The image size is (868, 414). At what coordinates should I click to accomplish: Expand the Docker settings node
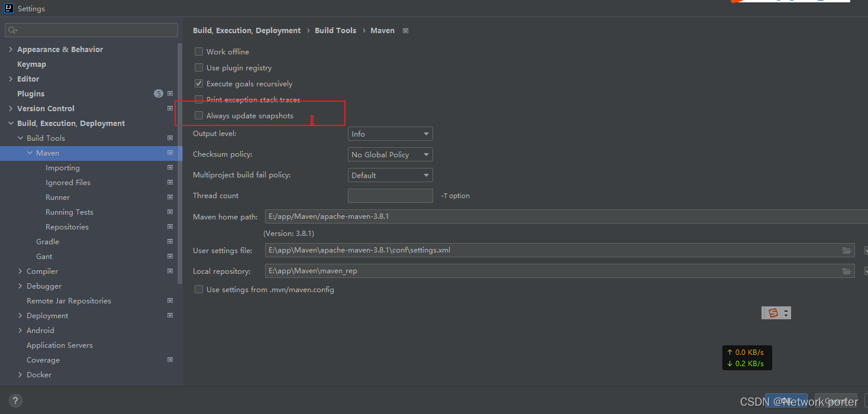(21, 375)
